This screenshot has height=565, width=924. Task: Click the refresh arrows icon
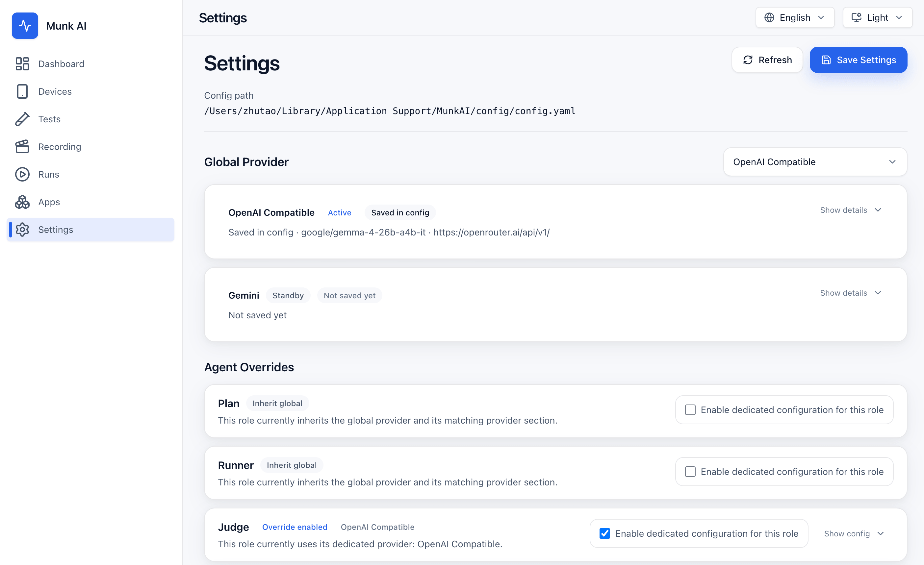click(748, 60)
